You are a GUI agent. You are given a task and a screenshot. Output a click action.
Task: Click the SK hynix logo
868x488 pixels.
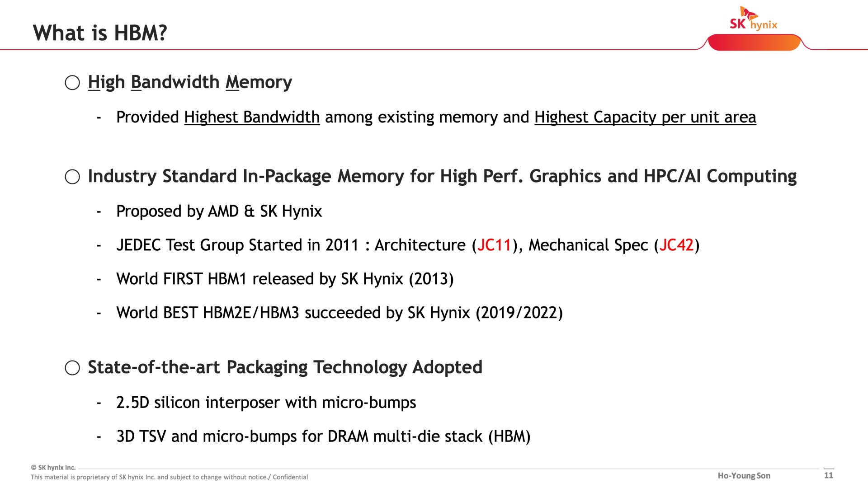[754, 19]
